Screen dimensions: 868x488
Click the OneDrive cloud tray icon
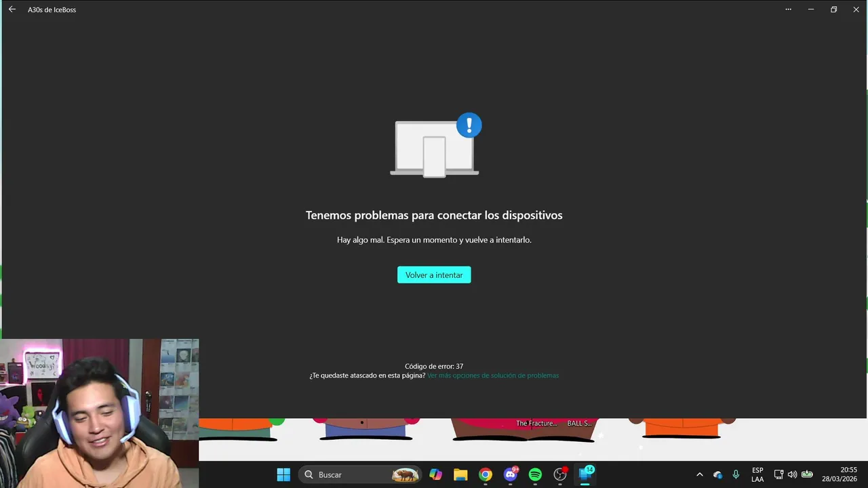click(717, 474)
